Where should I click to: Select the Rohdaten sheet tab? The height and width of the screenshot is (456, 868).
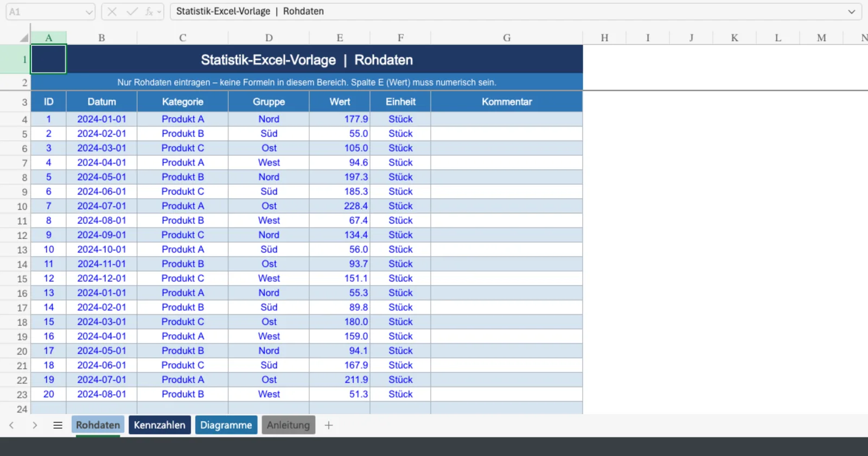[98, 425]
